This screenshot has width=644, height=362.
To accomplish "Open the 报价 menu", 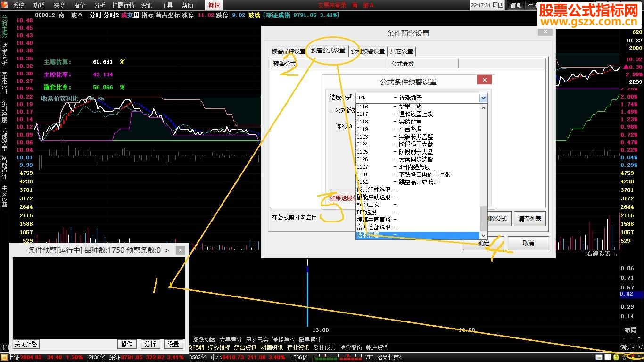I will (80, 6).
